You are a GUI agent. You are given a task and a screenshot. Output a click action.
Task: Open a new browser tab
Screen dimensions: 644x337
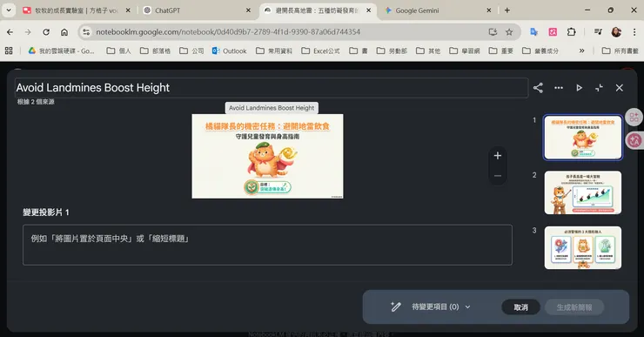pos(507,10)
